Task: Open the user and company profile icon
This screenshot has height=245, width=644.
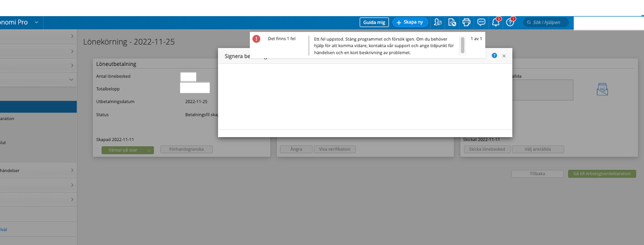Action: point(438,22)
